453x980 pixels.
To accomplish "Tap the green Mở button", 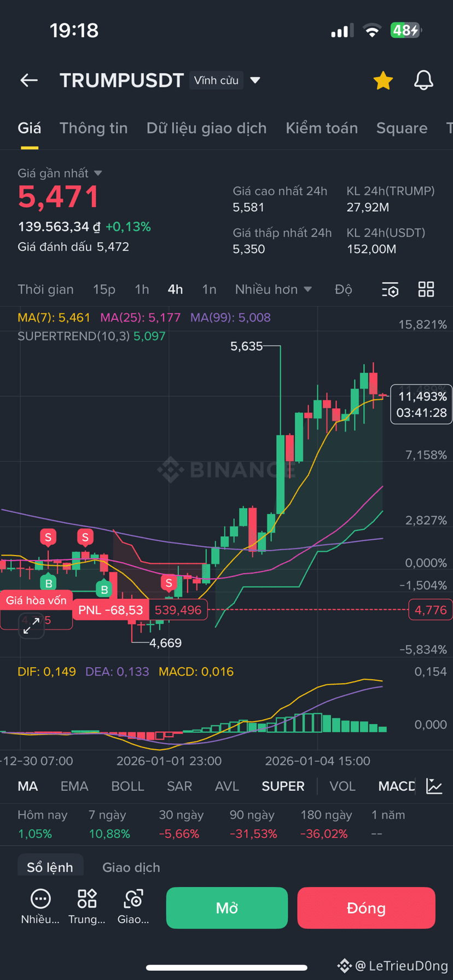I will click(x=227, y=908).
